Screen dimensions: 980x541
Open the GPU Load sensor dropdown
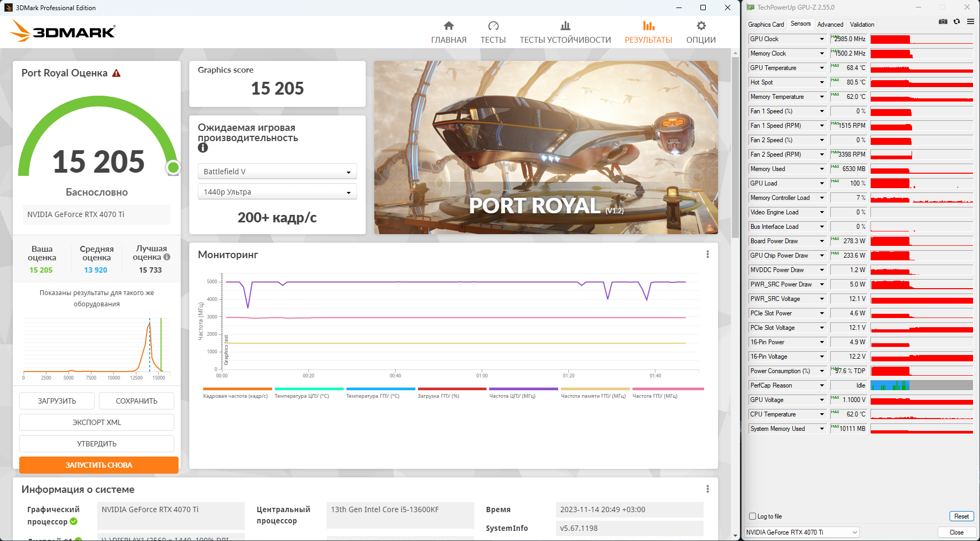click(x=822, y=183)
